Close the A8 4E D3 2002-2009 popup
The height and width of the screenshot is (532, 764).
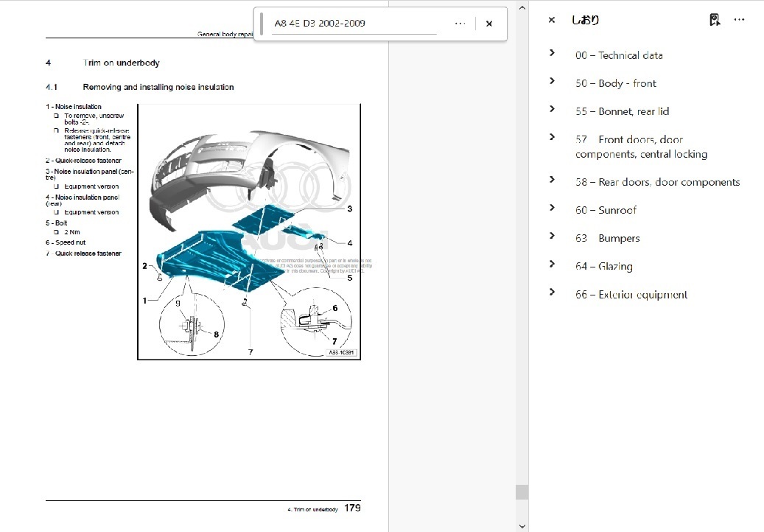pyautogui.click(x=489, y=24)
